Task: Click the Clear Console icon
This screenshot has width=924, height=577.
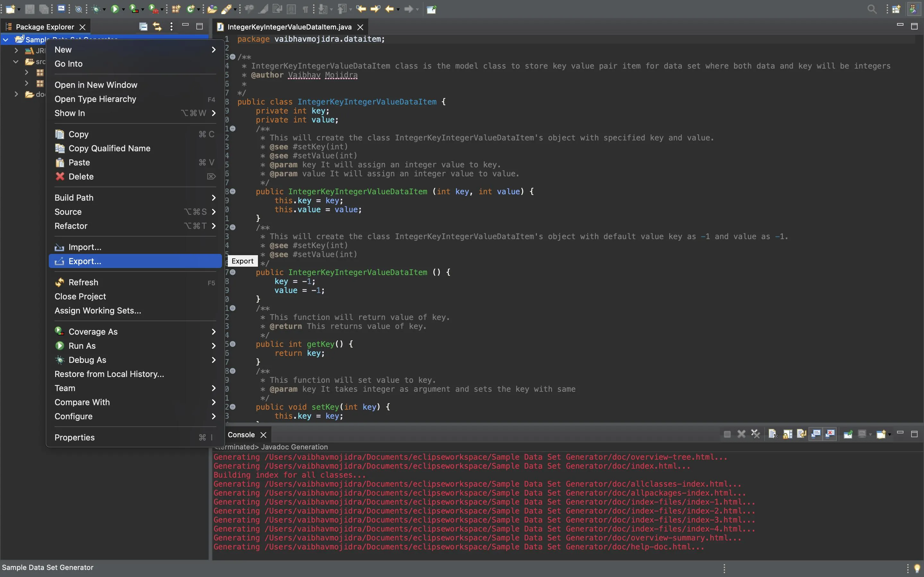Action: pos(773,434)
